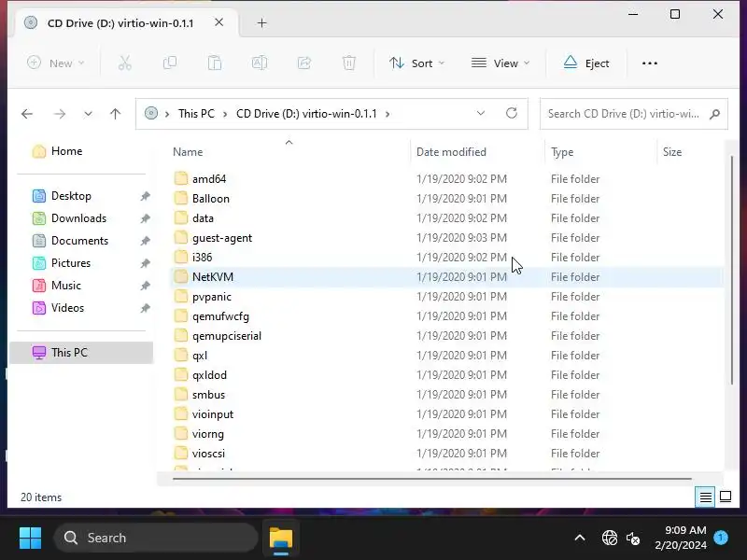Open the See more ellipsis menu

pyautogui.click(x=649, y=63)
